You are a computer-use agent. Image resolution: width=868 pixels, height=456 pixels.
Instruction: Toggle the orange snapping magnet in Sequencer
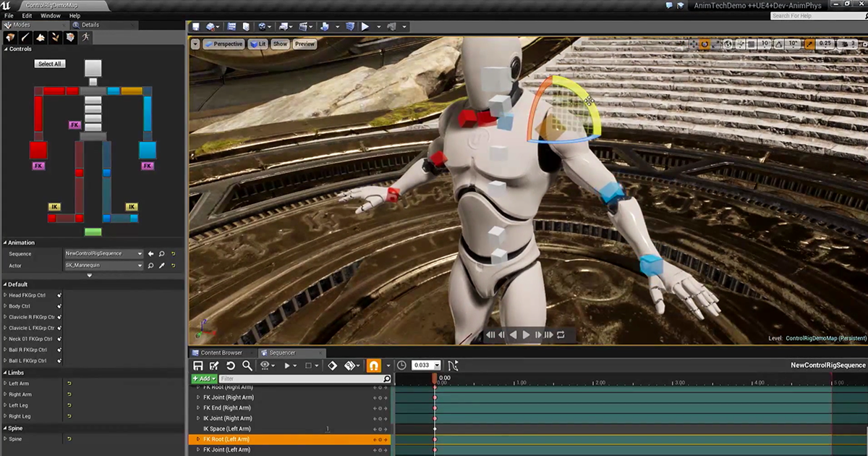click(374, 366)
